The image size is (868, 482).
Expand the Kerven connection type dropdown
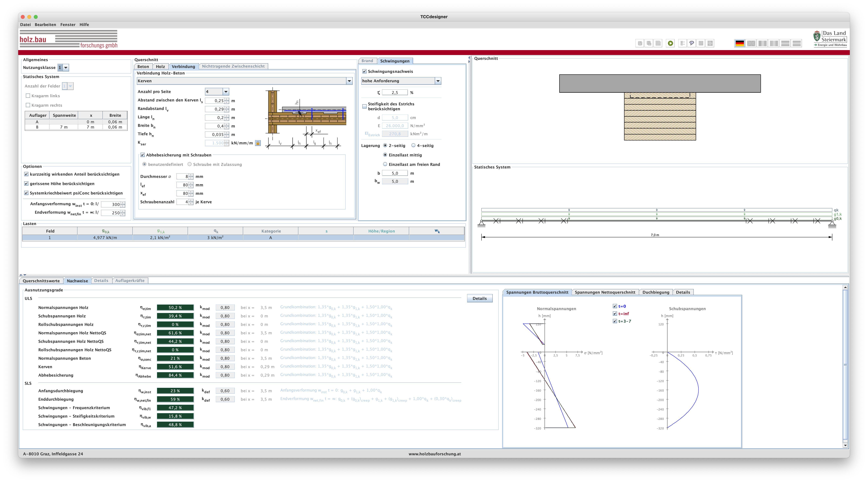[349, 81]
